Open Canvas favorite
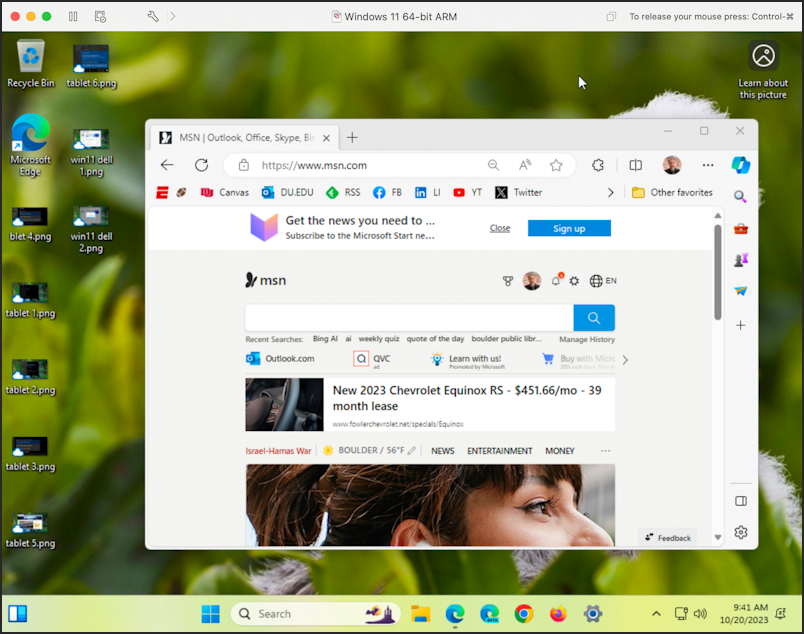 [225, 193]
